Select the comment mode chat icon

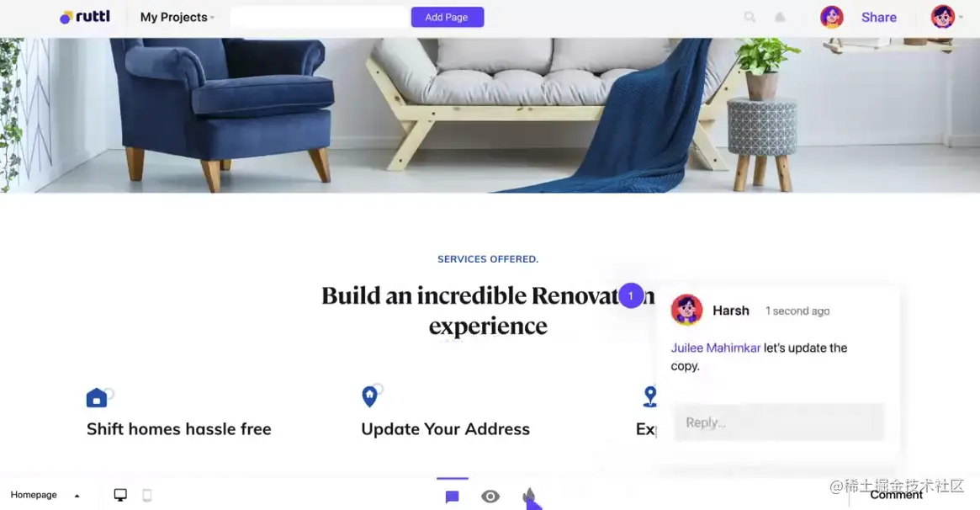pos(453,497)
